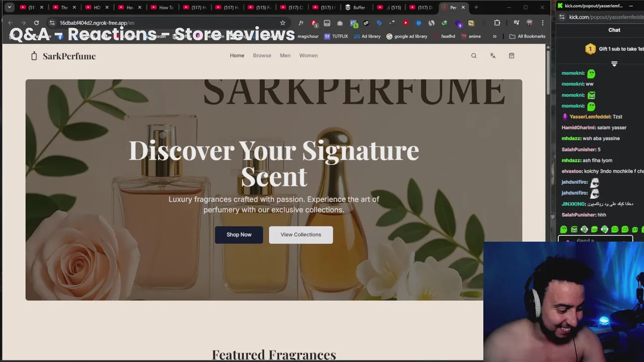Open the search icon in SarkPerfume header
The width and height of the screenshot is (644, 362).
473,56
